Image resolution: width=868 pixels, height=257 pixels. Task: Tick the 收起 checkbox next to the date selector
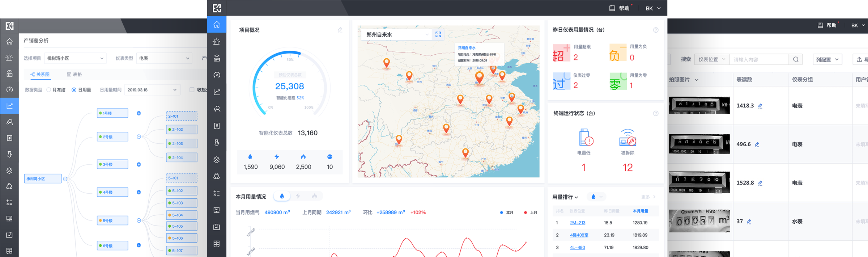click(192, 90)
